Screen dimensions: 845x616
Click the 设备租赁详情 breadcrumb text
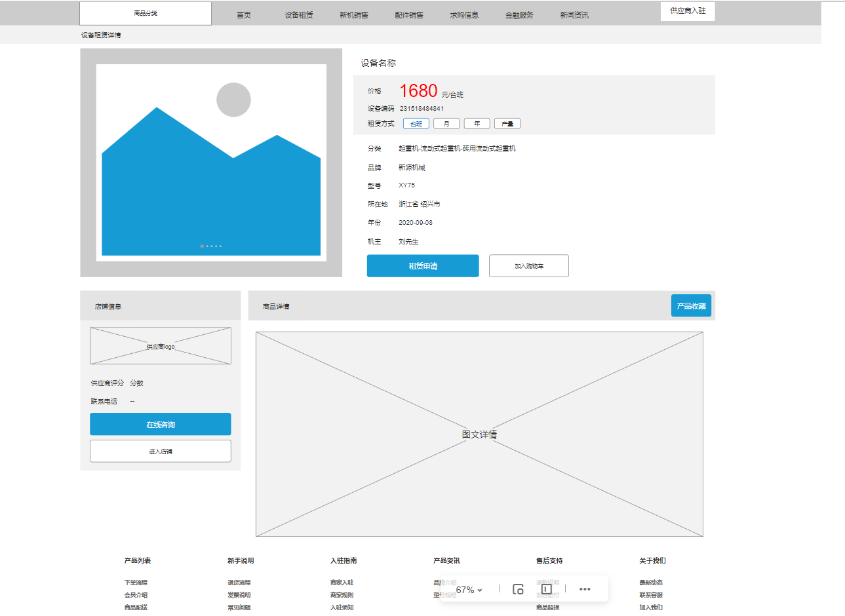point(101,35)
